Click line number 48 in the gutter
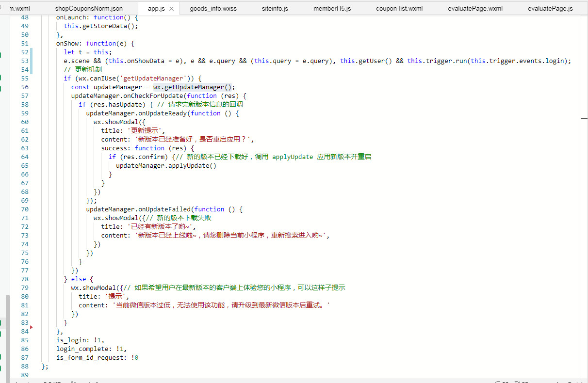The image size is (588, 383). click(x=24, y=17)
